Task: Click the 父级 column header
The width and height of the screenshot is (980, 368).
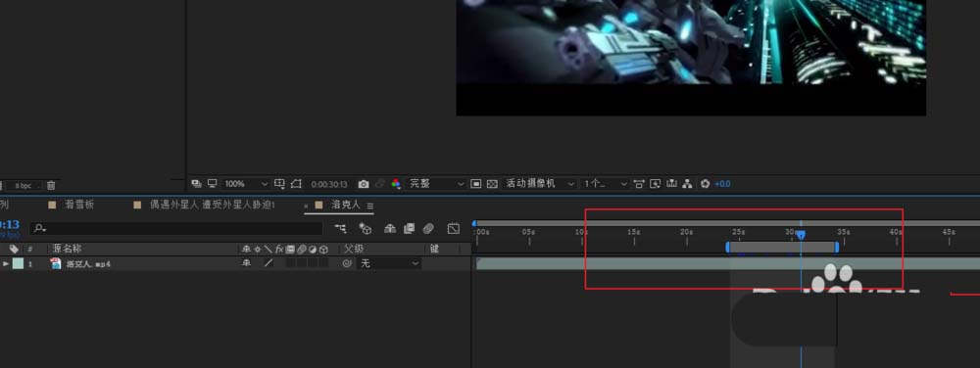Action: (354, 249)
